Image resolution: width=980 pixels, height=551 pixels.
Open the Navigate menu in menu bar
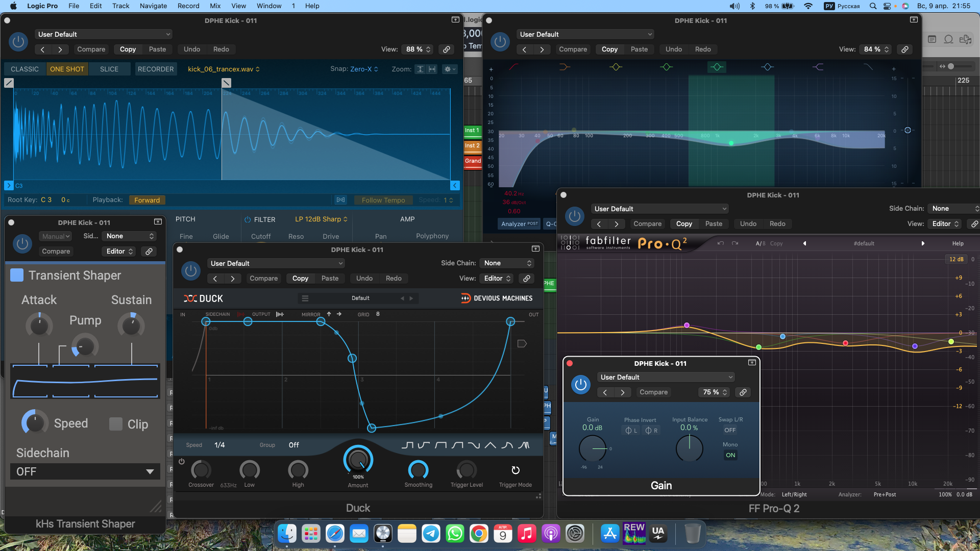[154, 6]
